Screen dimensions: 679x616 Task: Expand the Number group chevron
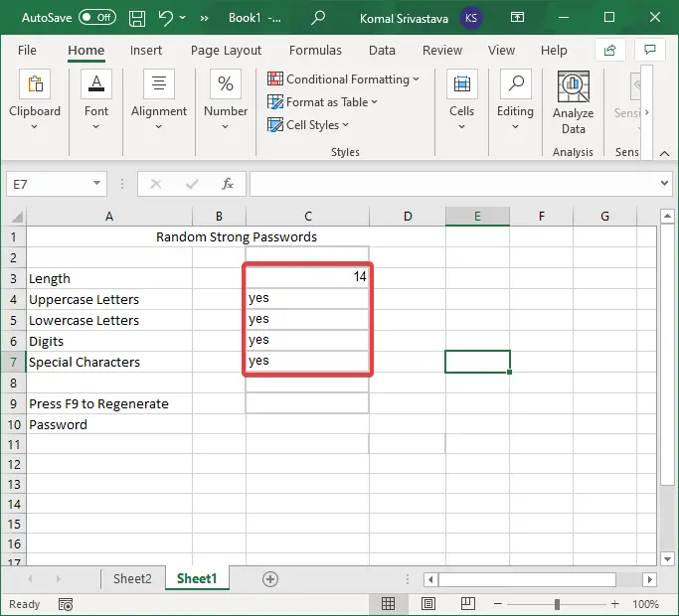pyautogui.click(x=226, y=127)
